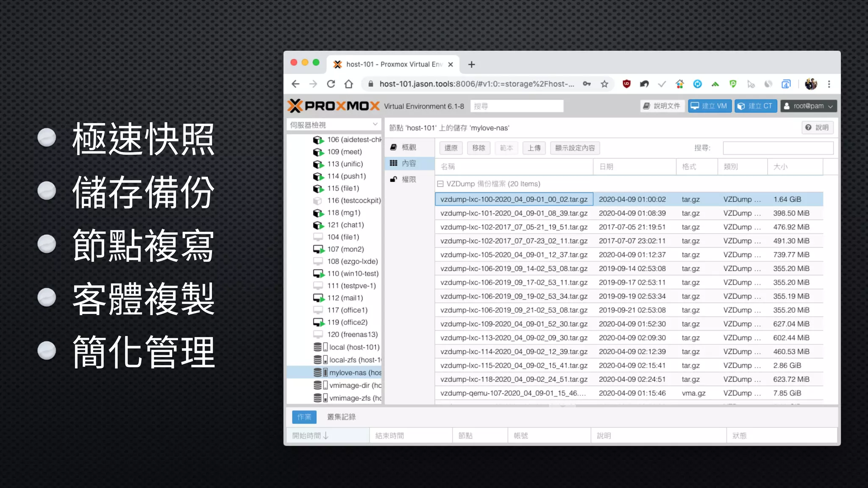This screenshot has height=488, width=868.
Task: Sort by the 名稱 column header
Action: (514, 166)
